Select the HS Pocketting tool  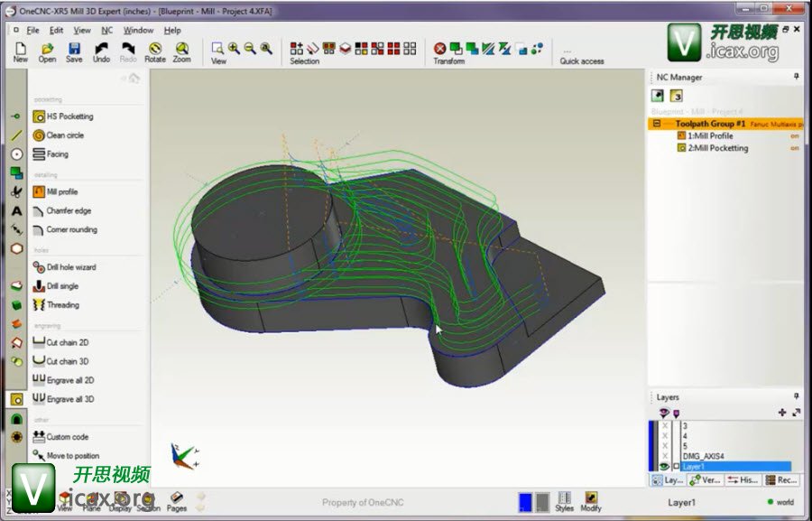coord(69,116)
